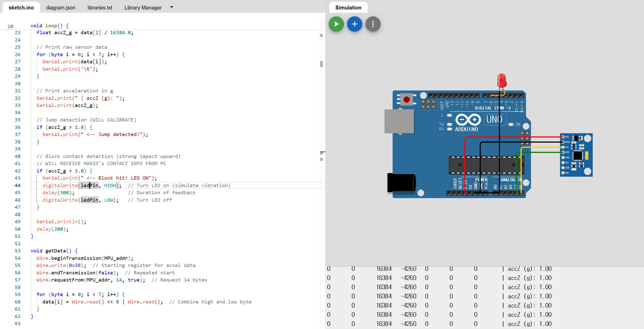
Task: Open the tabs dropdown arrow next to Library Manager
Action: click(172, 7)
